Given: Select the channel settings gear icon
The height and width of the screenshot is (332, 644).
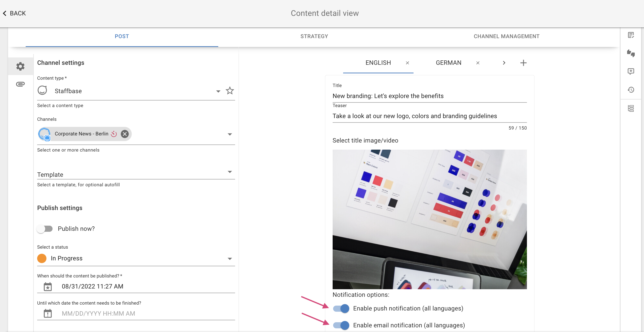Looking at the screenshot, I should coord(21,66).
